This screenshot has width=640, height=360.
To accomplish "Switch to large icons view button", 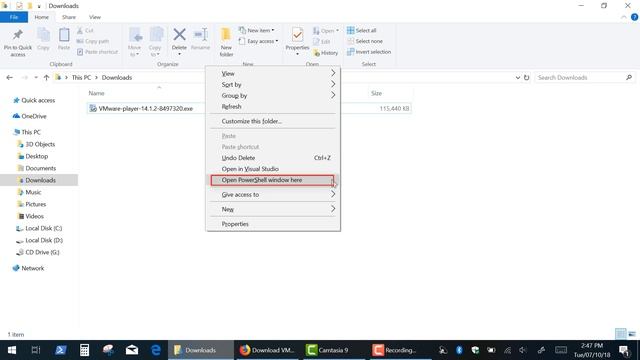I will coord(632,334).
